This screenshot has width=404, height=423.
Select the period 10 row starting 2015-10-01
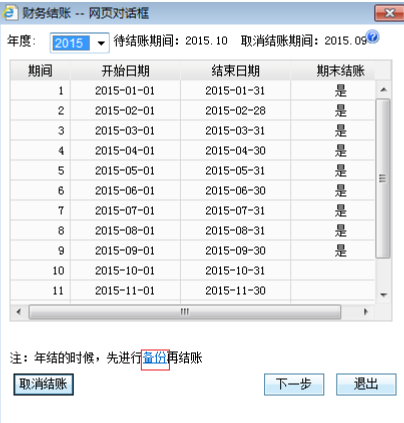[193, 270]
